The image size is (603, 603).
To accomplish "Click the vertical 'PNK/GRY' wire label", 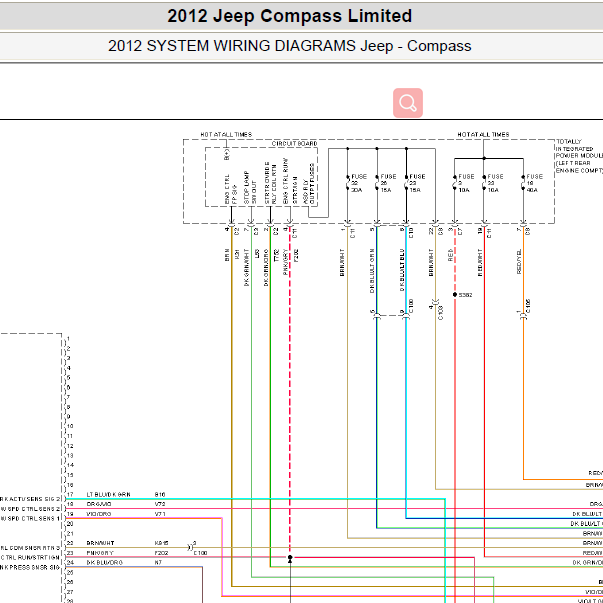I will 285,262.
